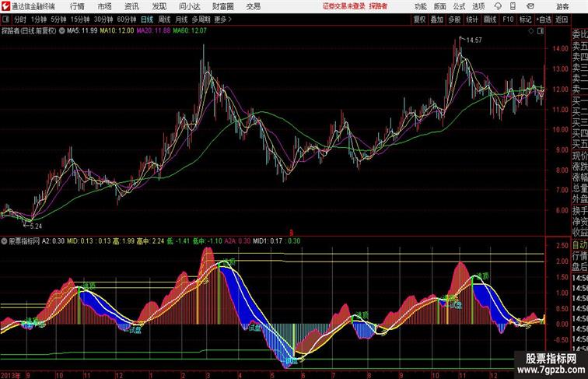
Task: Click the 5.24 low price marker
Action: [x=36, y=226]
